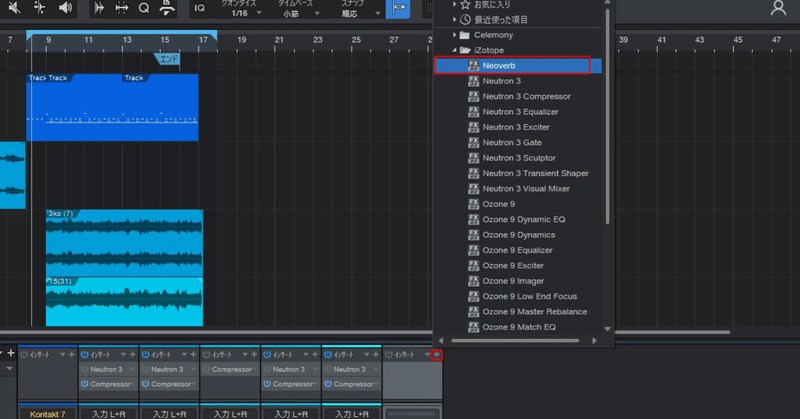Collapse the iZotope folder

(x=454, y=51)
